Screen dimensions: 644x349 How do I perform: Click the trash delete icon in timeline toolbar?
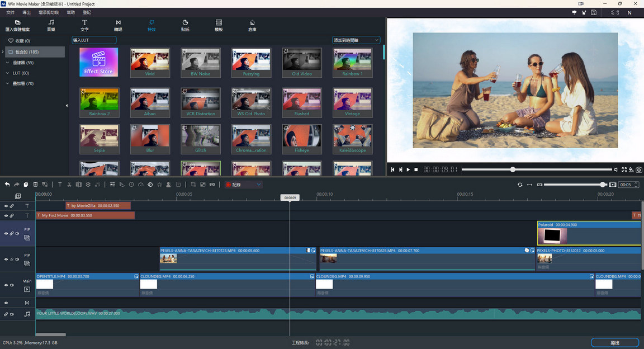[x=35, y=185]
